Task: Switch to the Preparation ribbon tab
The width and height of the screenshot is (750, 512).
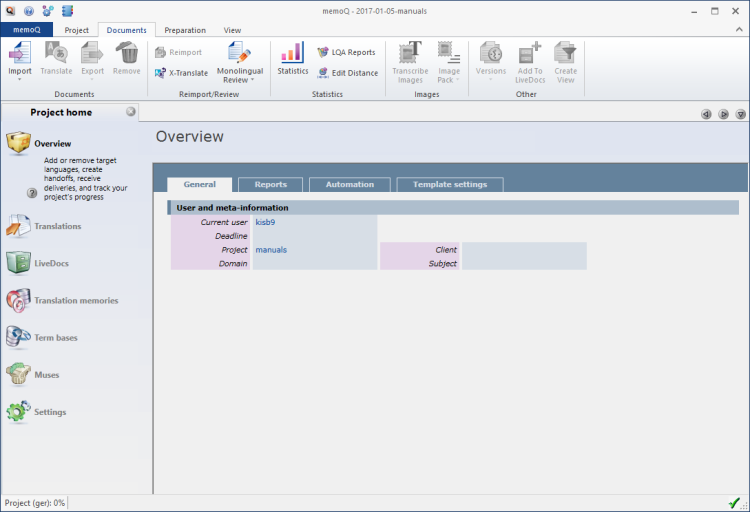Action: pos(185,30)
